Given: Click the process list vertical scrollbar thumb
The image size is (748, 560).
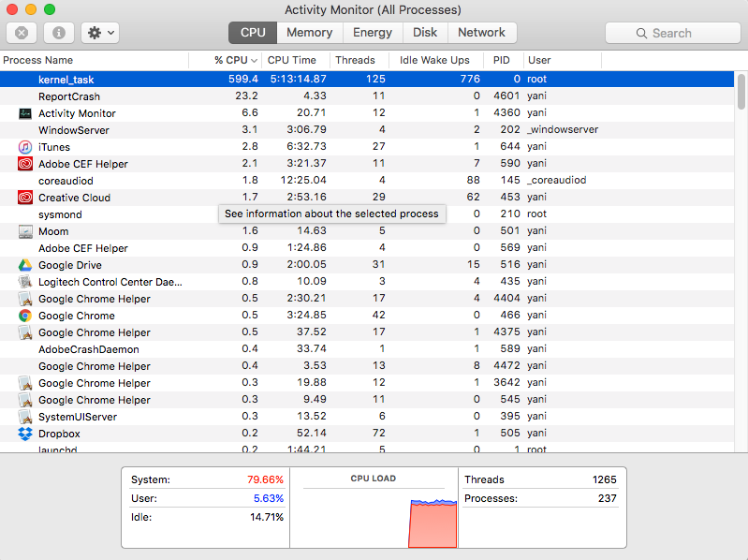Looking at the screenshot, I should [741, 92].
